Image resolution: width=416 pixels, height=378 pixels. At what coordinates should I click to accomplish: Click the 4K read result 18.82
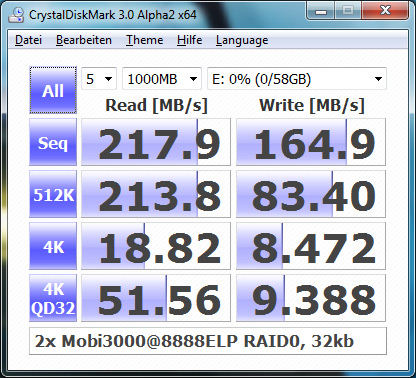156,246
